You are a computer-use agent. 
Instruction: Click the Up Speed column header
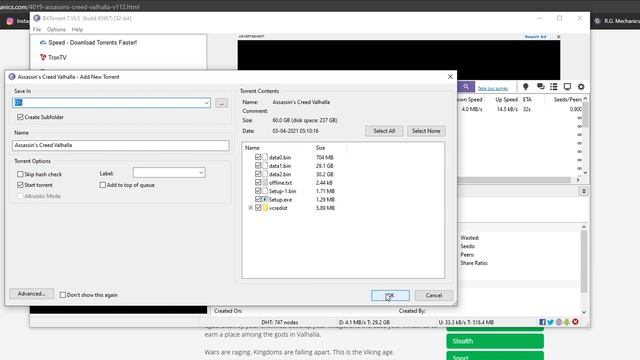pos(506,100)
